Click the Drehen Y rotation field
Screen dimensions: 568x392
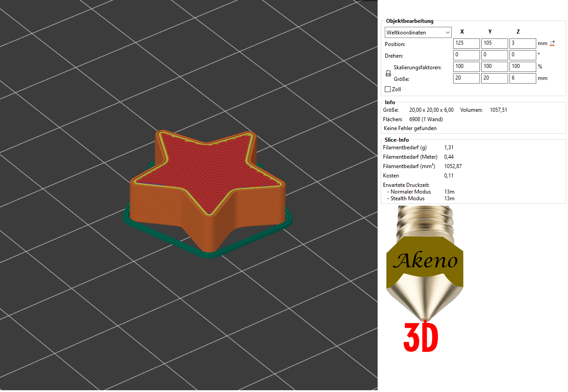pyautogui.click(x=494, y=55)
